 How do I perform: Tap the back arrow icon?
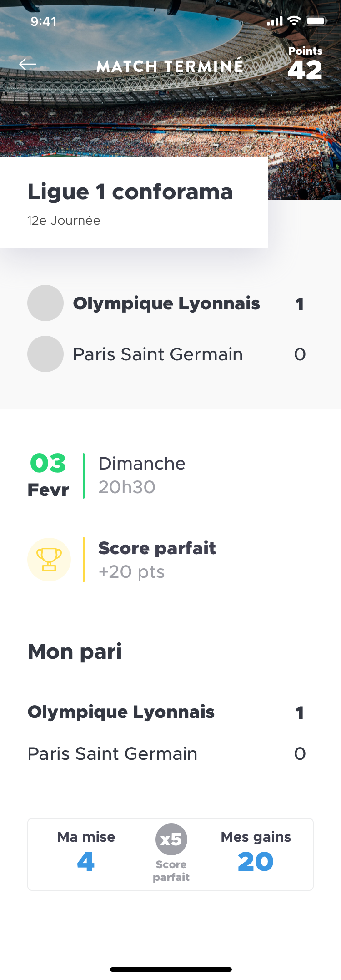click(28, 65)
